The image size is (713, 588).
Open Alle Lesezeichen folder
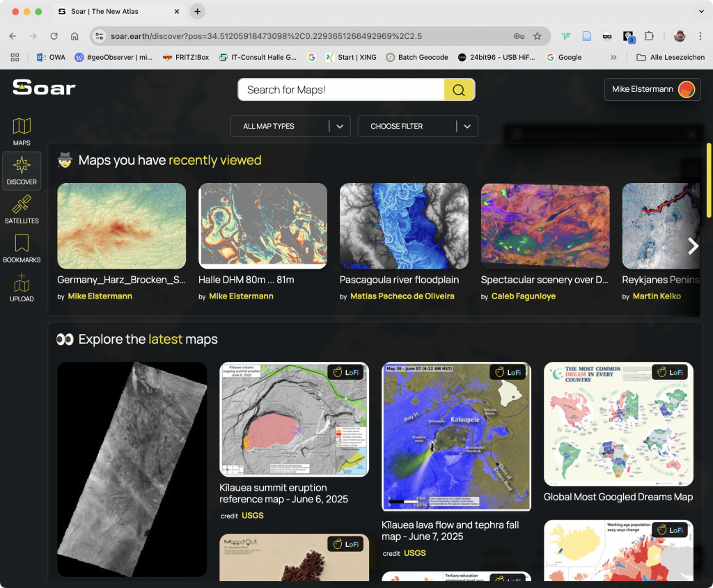point(671,57)
